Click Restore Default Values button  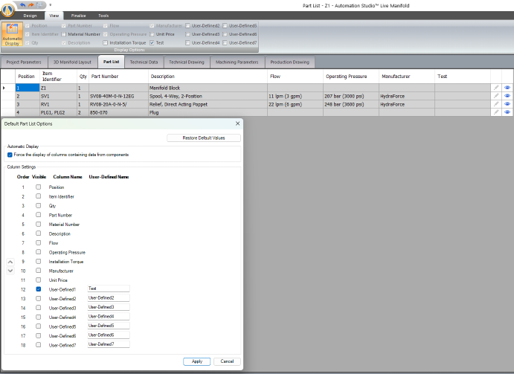coord(204,138)
